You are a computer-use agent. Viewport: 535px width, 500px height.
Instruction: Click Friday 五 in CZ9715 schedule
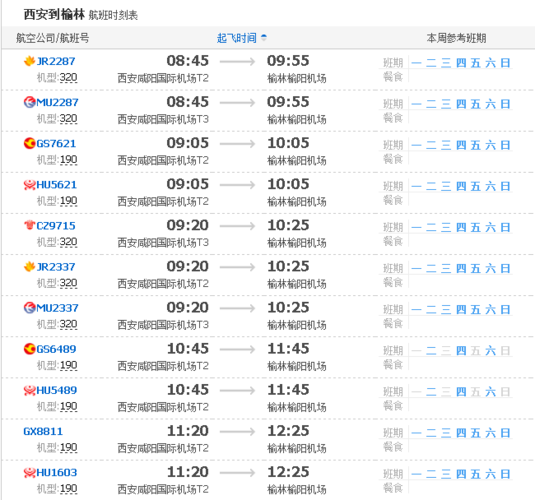[x=476, y=227]
